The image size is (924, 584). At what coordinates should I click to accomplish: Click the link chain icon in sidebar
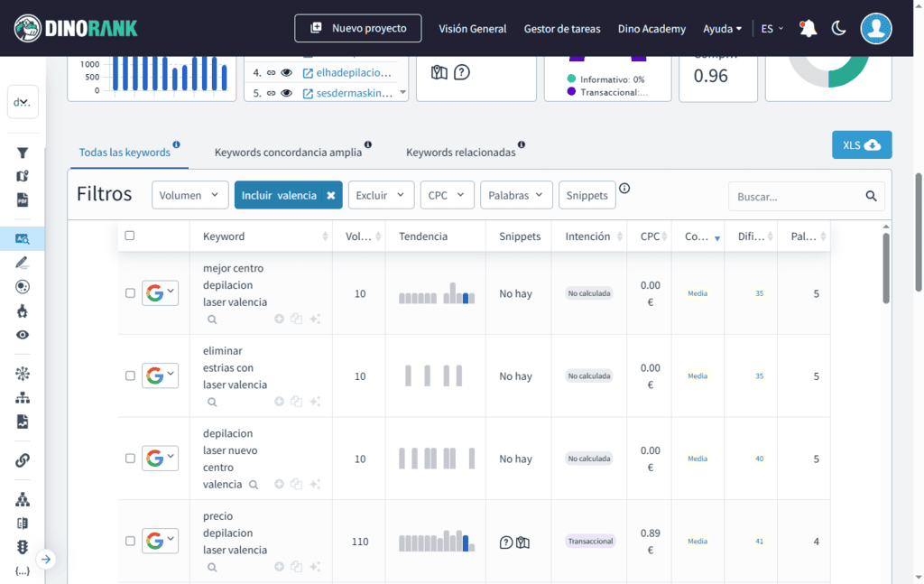(23, 460)
